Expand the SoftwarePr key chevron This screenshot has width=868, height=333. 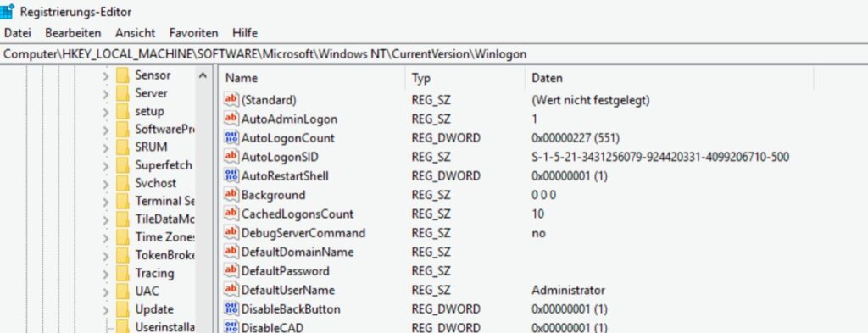(106, 130)
